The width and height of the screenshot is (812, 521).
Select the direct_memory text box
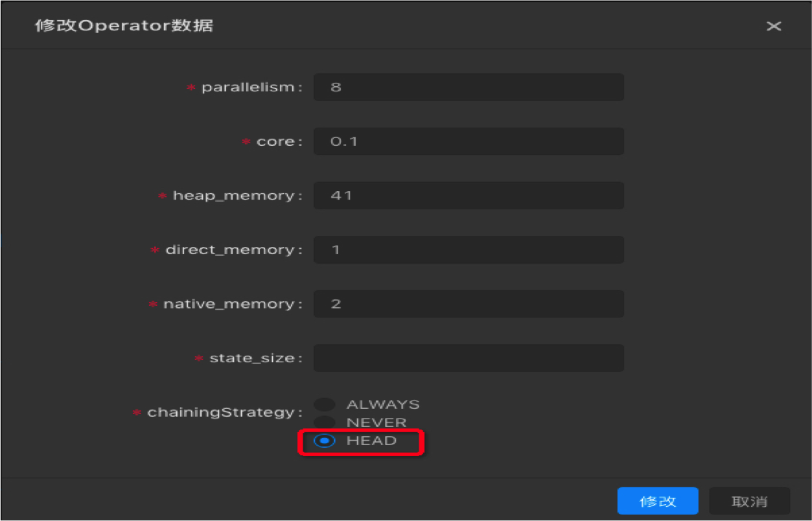(468, 249)
